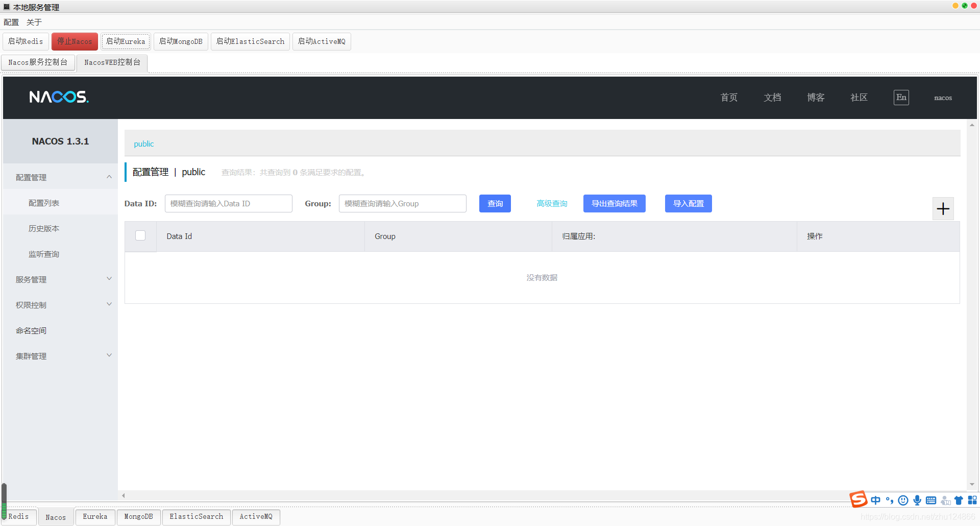Open 历史版本 in the sidebar
This screenshot has width=980, height=526.
pyautogui.click(x=60, y=228)
